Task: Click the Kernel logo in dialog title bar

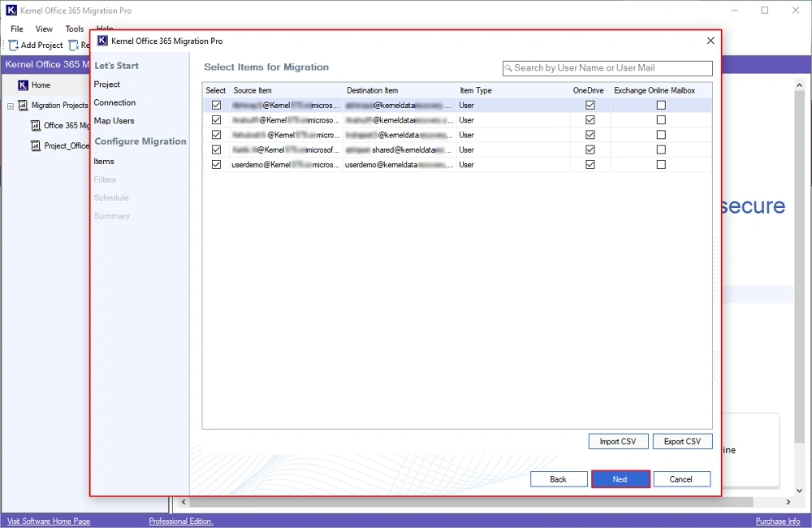Action: (102, 41)
